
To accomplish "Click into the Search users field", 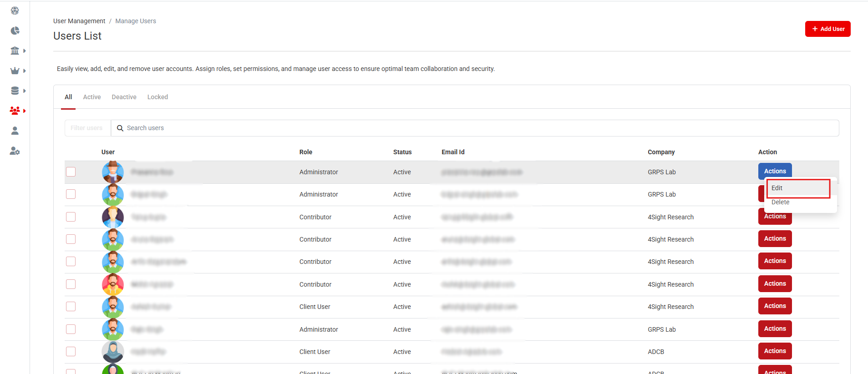I will pos(473,128).
